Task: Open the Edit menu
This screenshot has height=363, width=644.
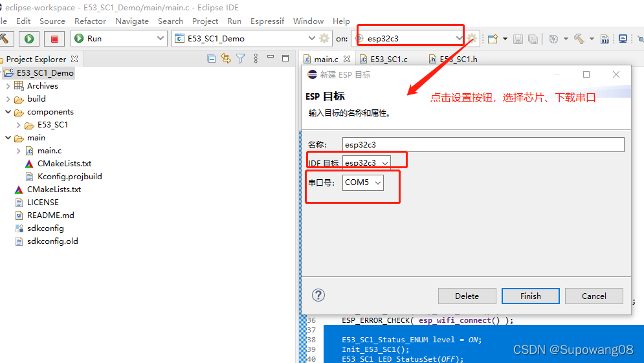Action: click(23, 21)
